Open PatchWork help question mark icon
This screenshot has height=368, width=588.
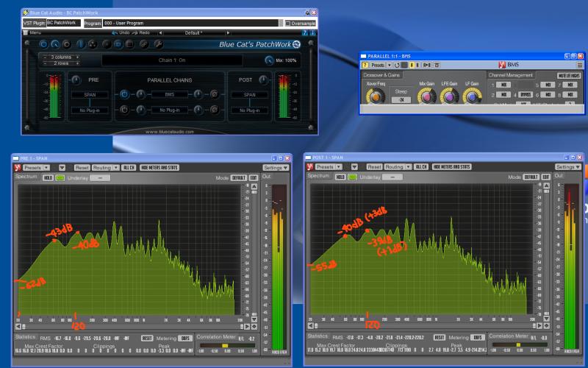click(305, 33)
